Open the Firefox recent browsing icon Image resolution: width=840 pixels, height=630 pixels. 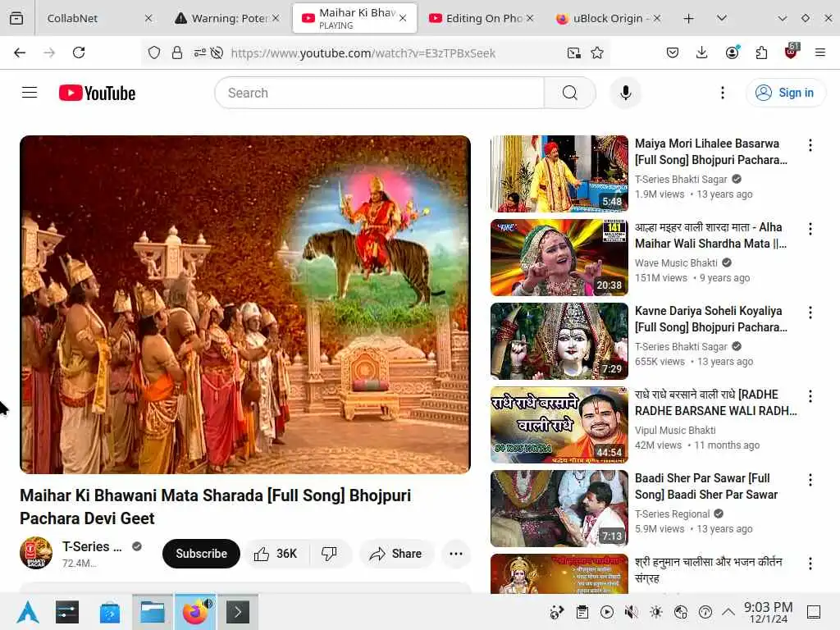pos(16,18)
